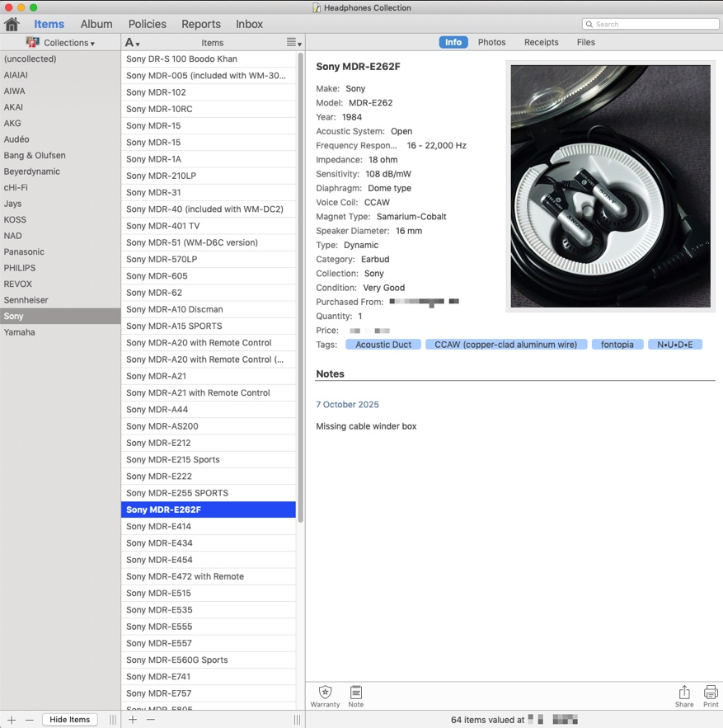Select the Info tab

coord(453,42)
